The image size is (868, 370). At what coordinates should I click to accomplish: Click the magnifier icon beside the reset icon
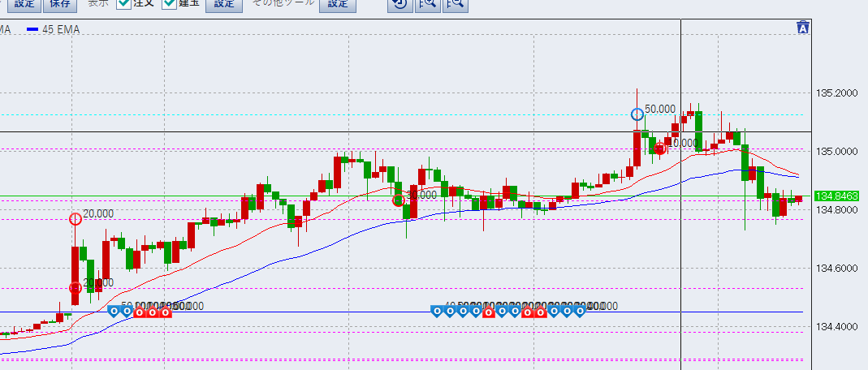point(426,4)
